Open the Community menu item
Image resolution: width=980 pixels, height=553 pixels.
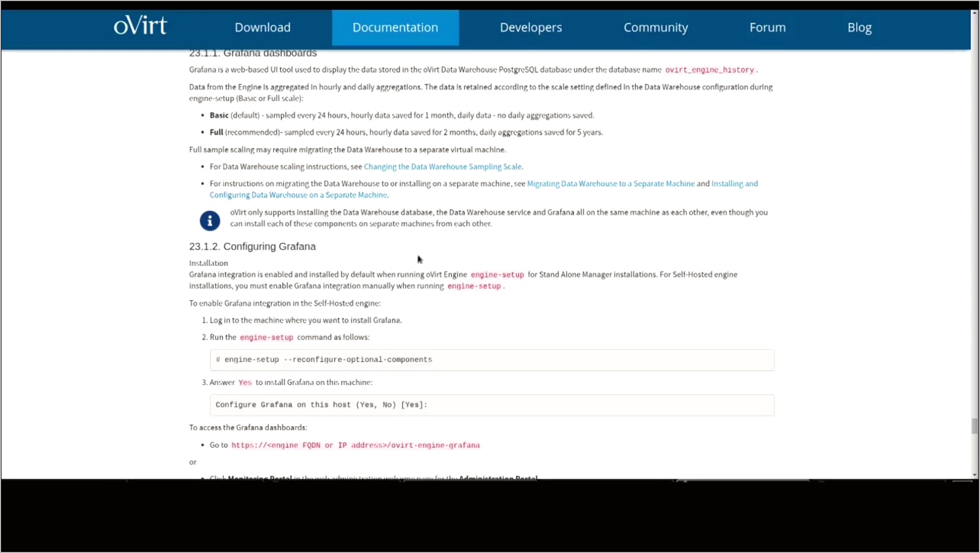(656, 27)
